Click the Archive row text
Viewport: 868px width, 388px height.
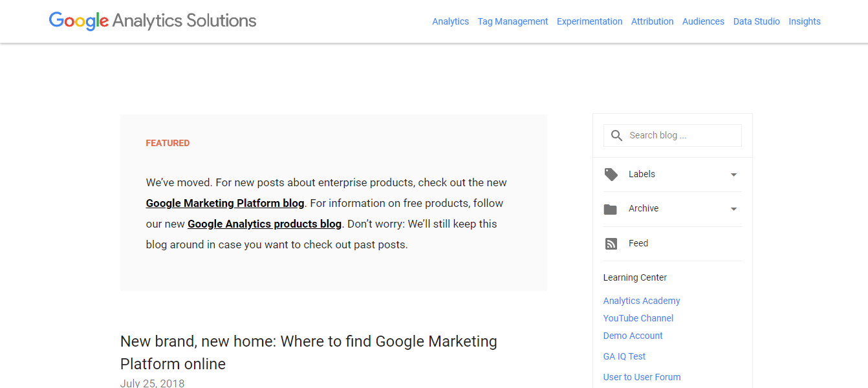point(644,208)
